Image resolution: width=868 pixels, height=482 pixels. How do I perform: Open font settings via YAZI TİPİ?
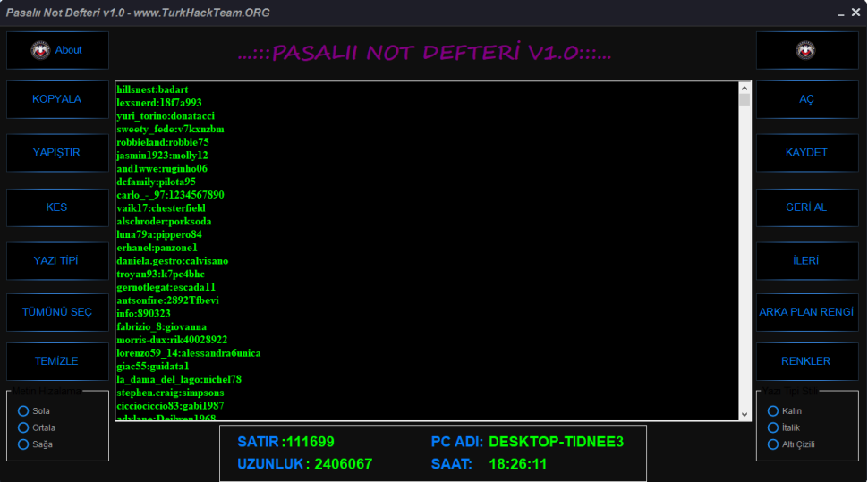57,260
